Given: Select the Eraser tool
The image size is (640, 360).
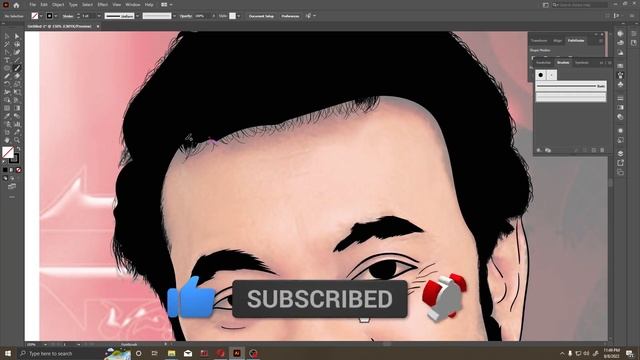Looking at the screenshot, I should [x=17, y=76].
